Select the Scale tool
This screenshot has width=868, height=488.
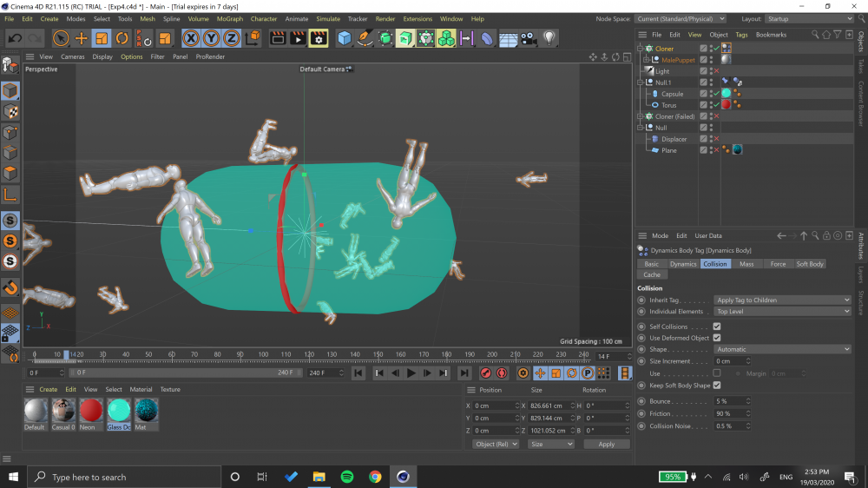point(102,38)
